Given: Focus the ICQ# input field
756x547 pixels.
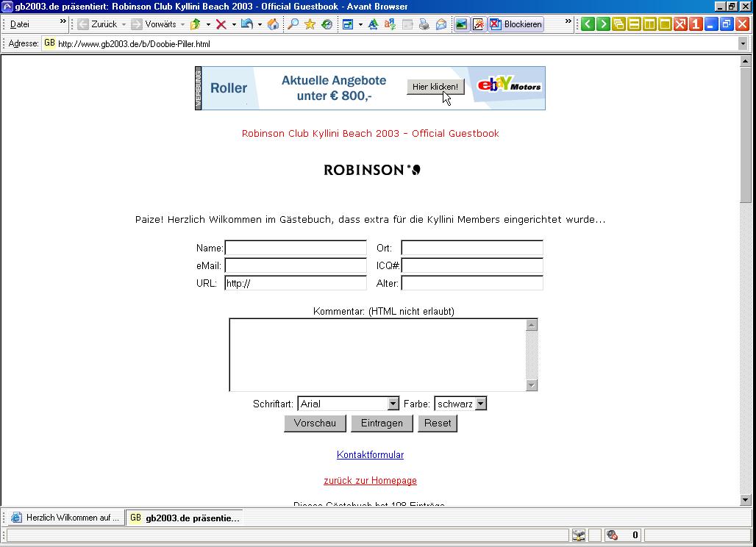Looking at the screenshot, I should [472, 265].
